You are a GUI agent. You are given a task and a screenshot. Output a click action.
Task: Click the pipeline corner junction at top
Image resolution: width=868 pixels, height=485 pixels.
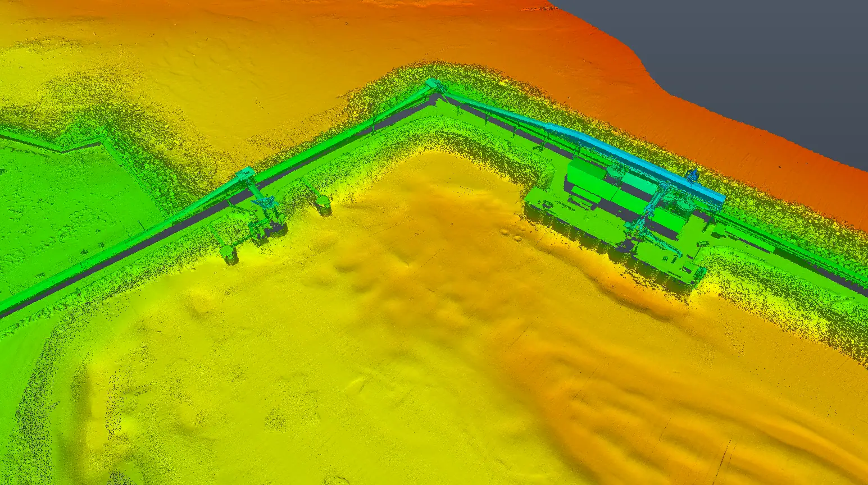(x=434, y=86)
